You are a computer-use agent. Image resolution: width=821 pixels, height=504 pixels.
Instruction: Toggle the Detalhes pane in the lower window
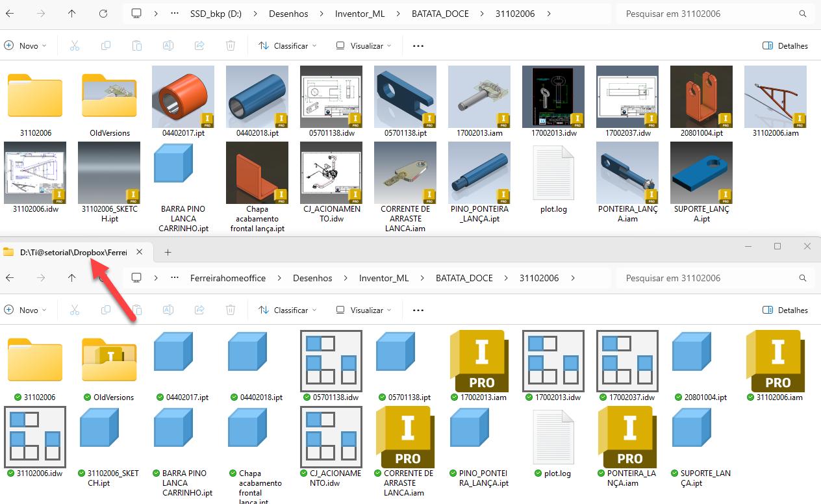pos(785,310)
